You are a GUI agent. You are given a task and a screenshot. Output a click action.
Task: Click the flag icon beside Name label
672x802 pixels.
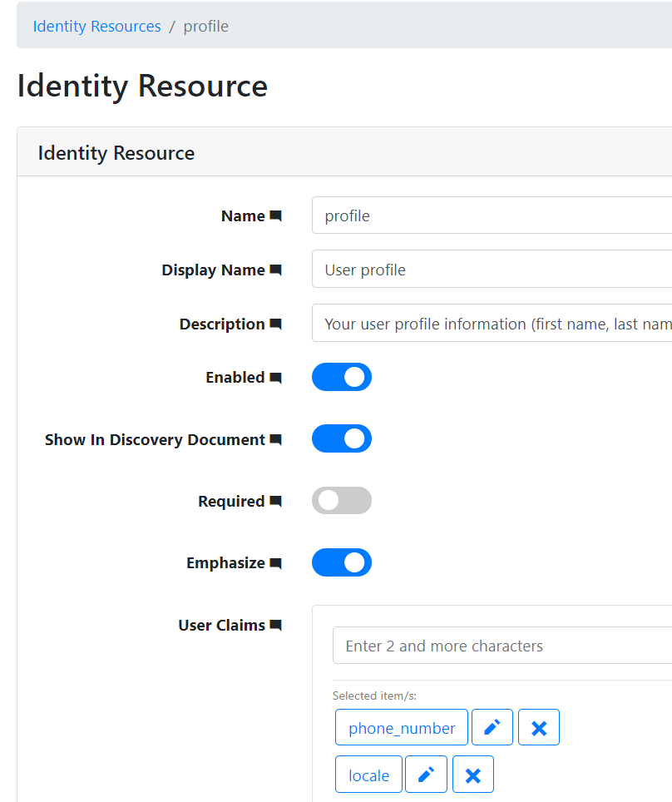click(275, 215)
